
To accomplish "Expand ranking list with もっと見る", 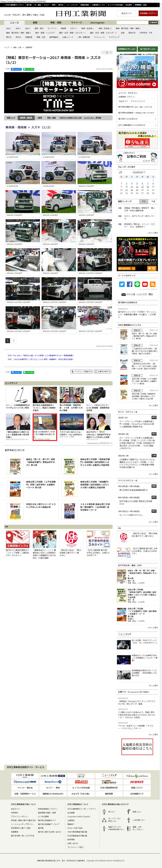I will click(153, 233).
